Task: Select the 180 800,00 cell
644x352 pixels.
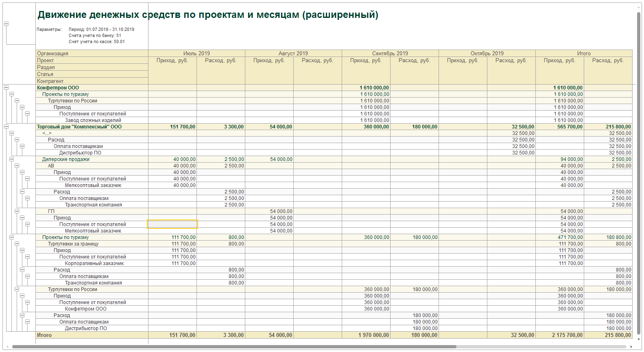Action: pyautogui.click(x=608, y=237)
